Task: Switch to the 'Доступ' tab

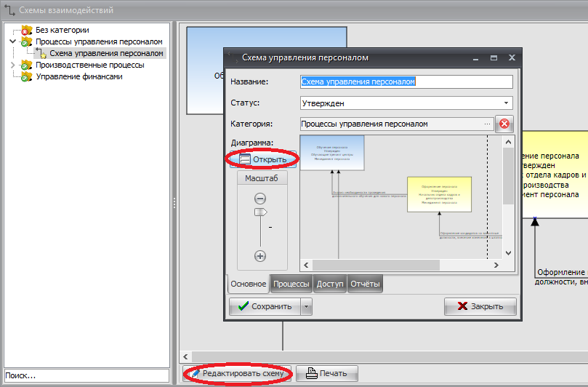Action: click(330, 284)
